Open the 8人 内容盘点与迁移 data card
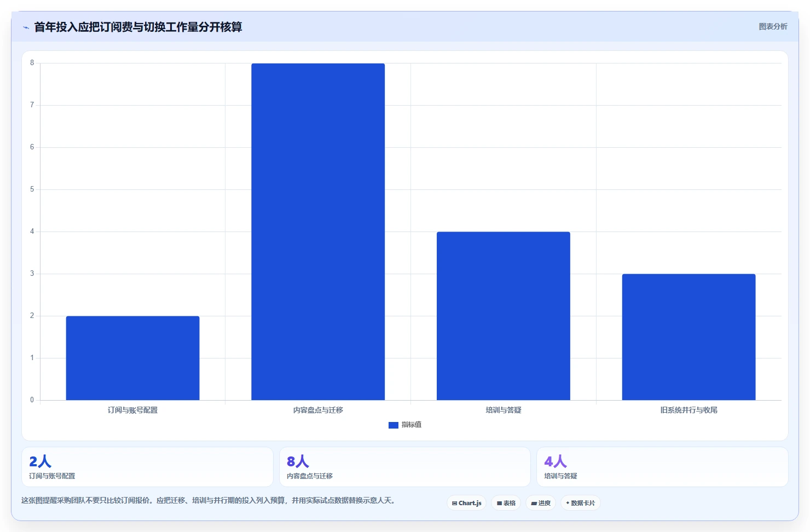This screenshot has height=532, width=810. [x=405, y=467]
